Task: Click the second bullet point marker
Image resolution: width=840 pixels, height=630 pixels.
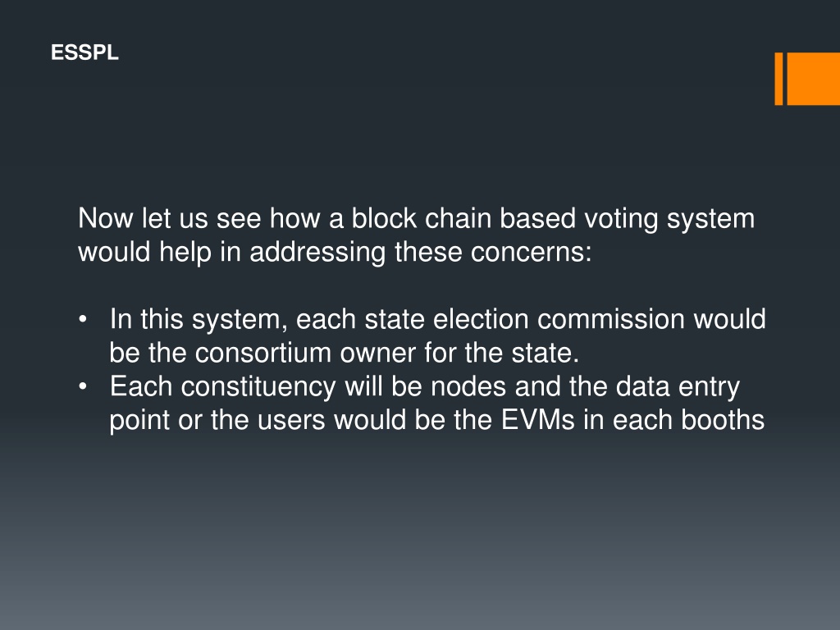Action: pos(83,386)
